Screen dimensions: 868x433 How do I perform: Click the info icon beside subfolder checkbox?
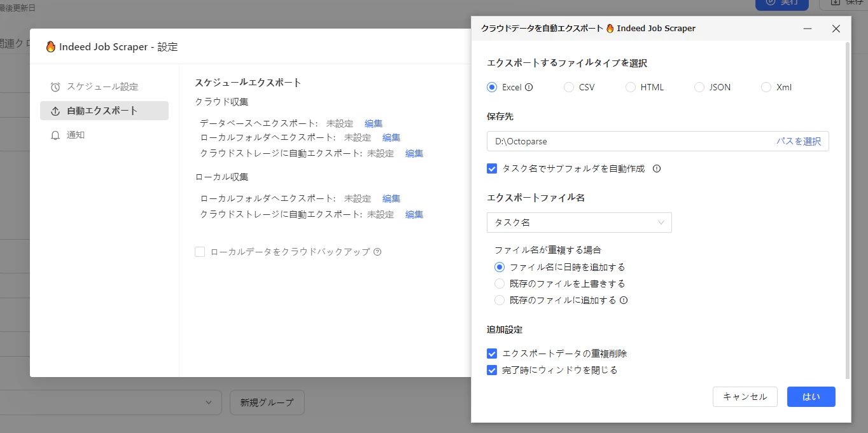click(x=656, y=168)
